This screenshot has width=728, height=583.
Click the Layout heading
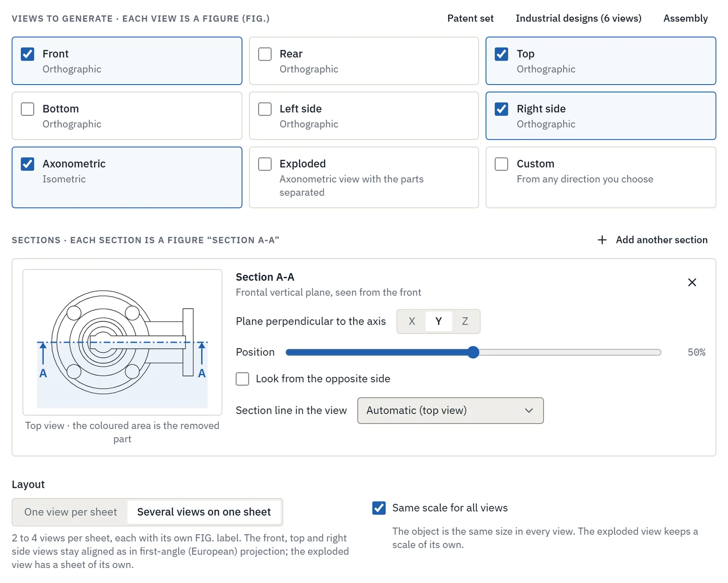click(x=28, y=484)
